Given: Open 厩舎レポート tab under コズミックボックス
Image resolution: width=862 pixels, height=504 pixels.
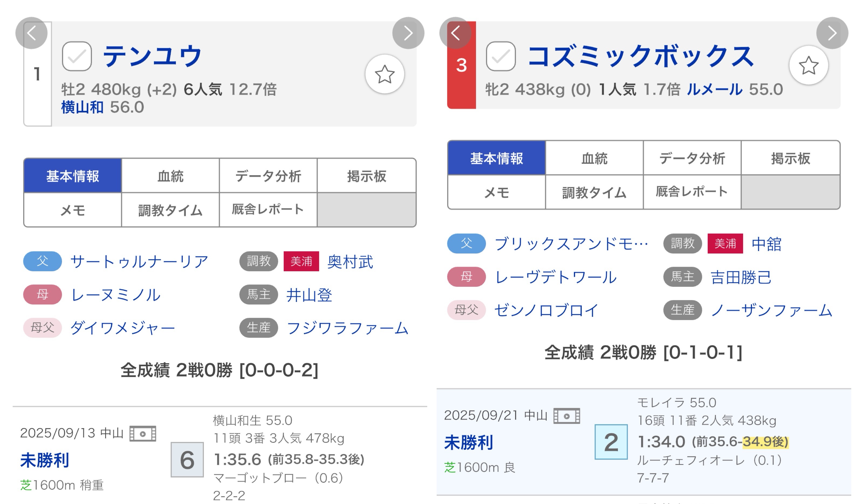Looking at the screenshot, I should click(692, 192).
